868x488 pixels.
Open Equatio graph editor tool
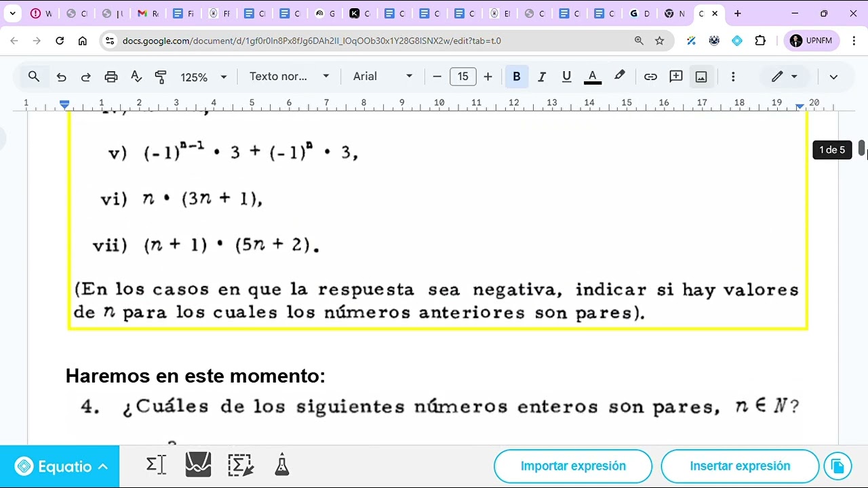pos(198,466)
